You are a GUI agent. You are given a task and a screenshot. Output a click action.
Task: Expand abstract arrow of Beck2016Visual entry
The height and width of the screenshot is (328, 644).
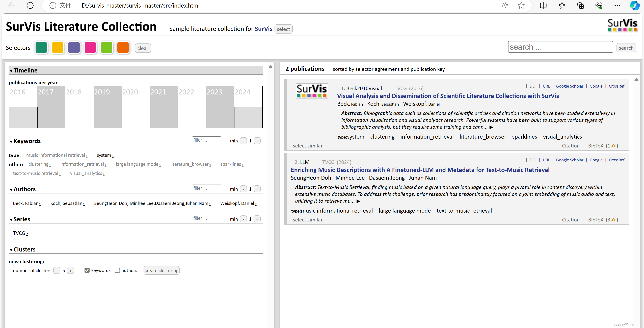click(491, 127)
